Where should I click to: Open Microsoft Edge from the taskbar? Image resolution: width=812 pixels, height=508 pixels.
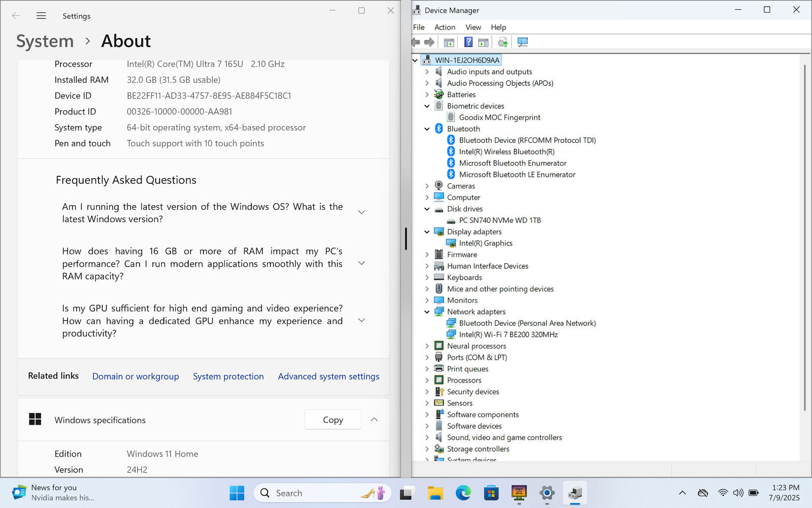coord(463,493)
